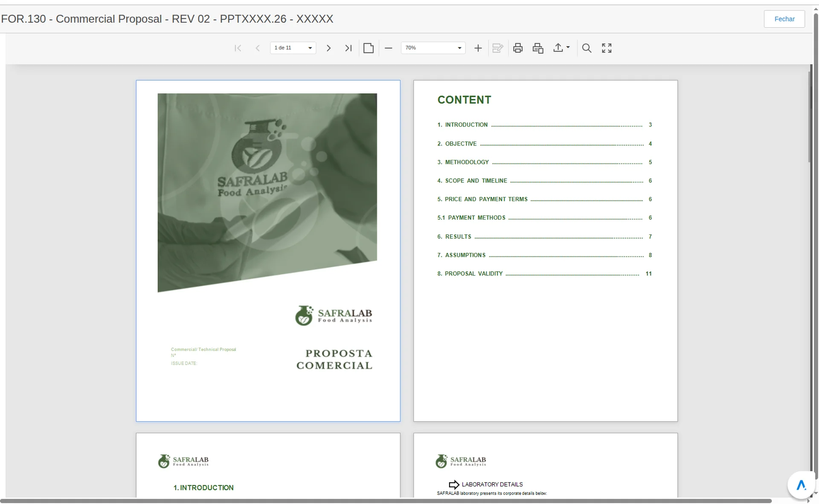
Task: Open the search tool
Action: (587, 48)
